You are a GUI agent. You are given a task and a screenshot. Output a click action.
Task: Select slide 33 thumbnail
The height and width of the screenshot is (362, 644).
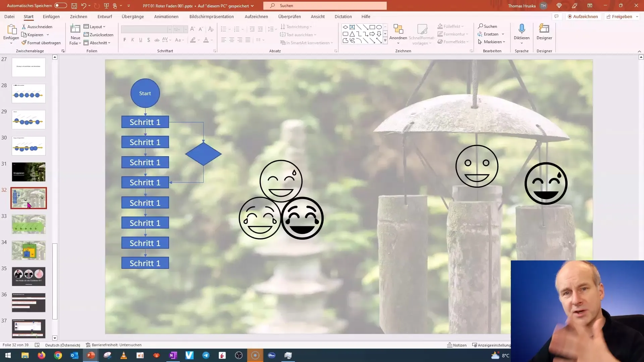click(29, 224)
